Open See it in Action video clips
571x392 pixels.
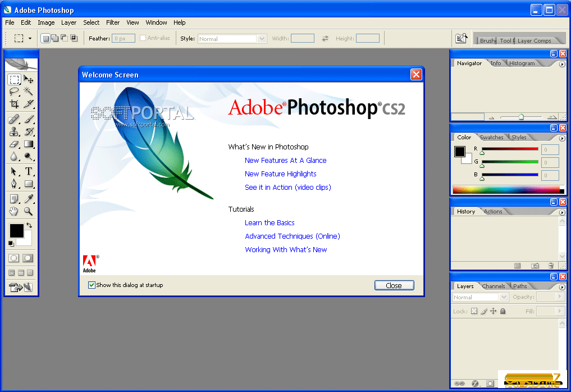287,187
